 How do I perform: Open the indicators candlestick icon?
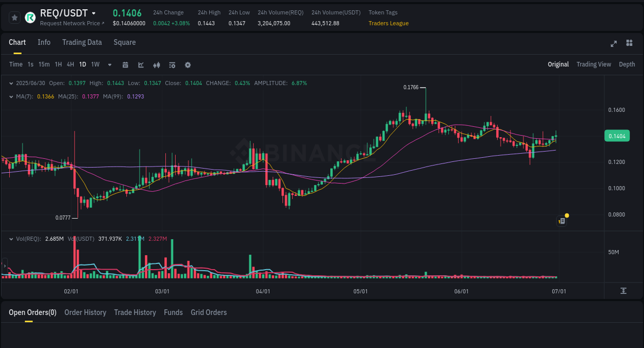(x=156, y=64)
